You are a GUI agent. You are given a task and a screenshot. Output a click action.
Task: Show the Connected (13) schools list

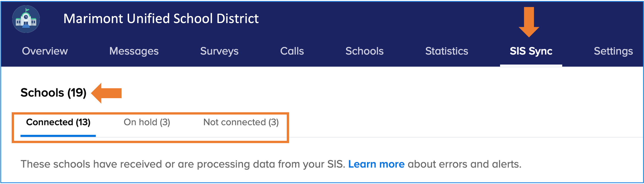coord(58,122)
